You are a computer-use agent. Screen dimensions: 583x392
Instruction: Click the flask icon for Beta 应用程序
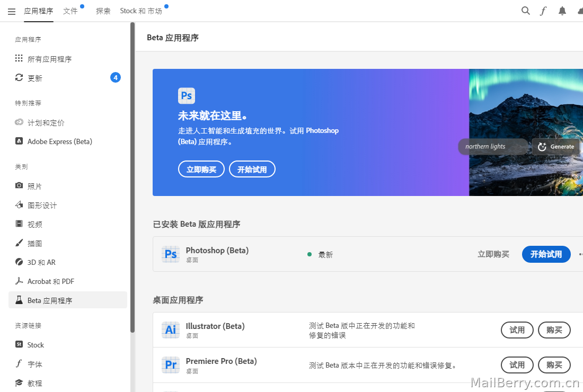pyautogui.click(x=19, y=300)
